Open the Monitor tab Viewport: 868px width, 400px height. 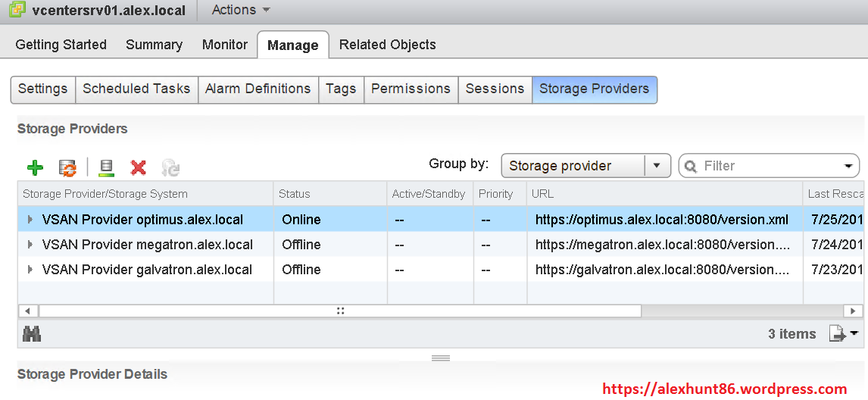[225, 45]
